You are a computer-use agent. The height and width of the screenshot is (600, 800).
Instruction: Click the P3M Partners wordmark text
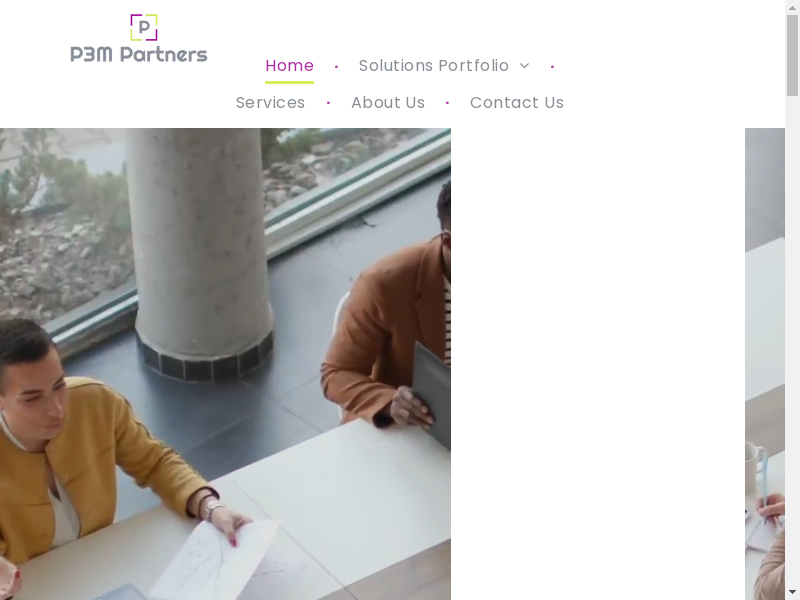(139, 54)
